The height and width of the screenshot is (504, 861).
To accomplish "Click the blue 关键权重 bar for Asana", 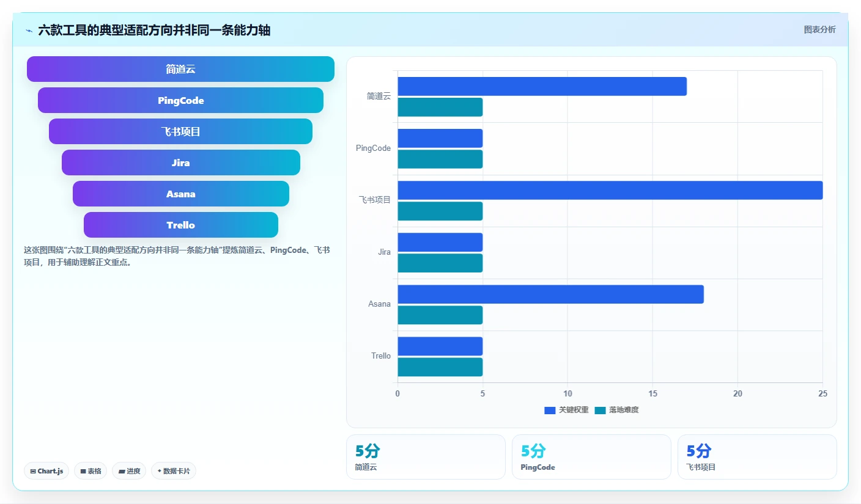I will 550,294.
